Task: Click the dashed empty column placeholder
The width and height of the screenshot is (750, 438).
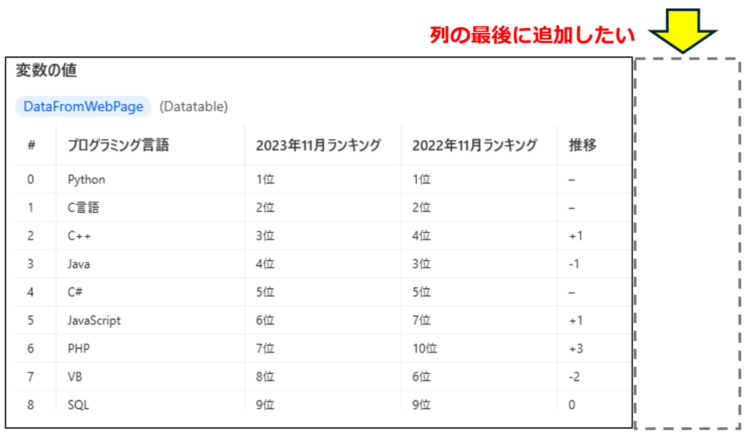Action: click(x=687, y=243)
